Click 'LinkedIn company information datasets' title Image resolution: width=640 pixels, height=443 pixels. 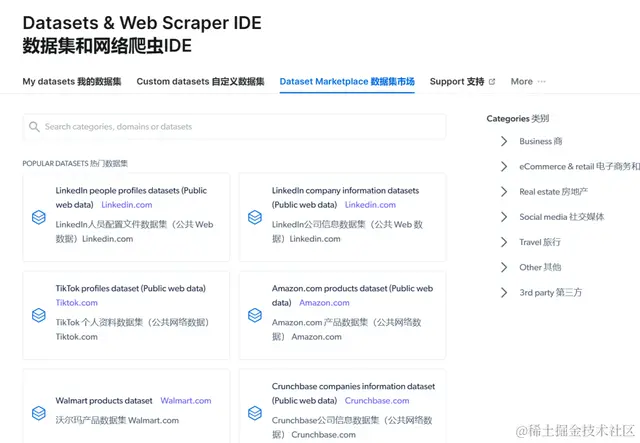[x=345, y=198]
